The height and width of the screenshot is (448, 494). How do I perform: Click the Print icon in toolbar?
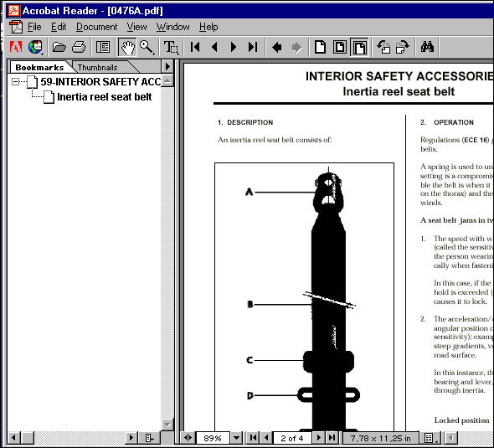79,47
